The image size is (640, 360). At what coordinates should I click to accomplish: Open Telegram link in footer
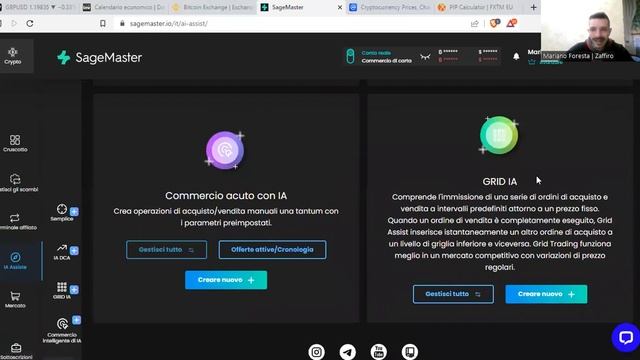click(348, 352)
